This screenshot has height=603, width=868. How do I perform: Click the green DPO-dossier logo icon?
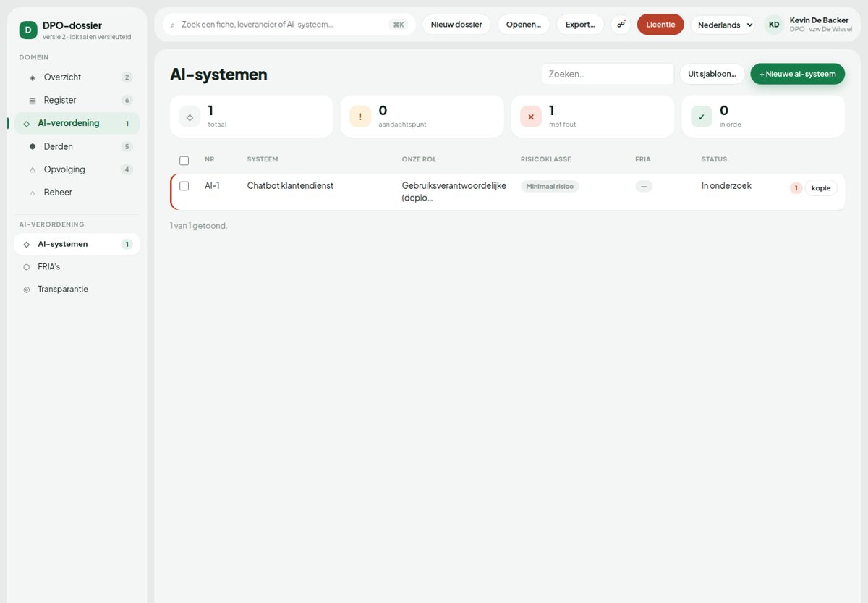27,30
